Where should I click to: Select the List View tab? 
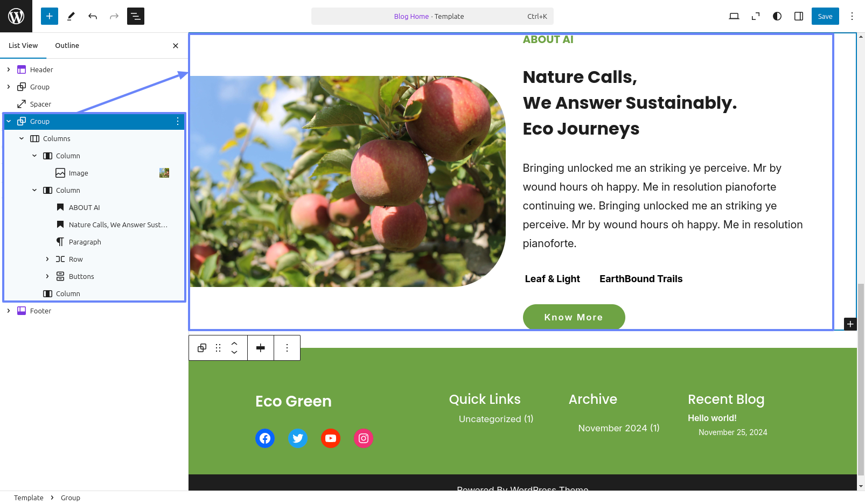coord(23,46)
